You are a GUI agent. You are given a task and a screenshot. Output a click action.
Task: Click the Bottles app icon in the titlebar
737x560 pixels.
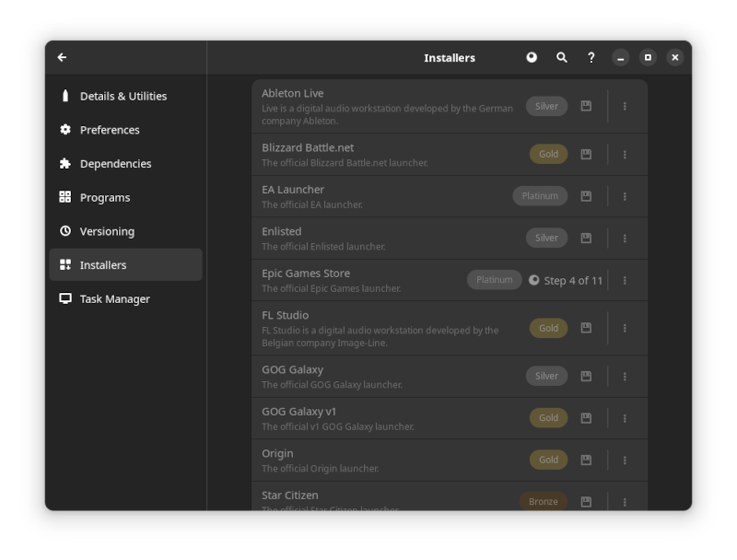click(x=532, y=57)
